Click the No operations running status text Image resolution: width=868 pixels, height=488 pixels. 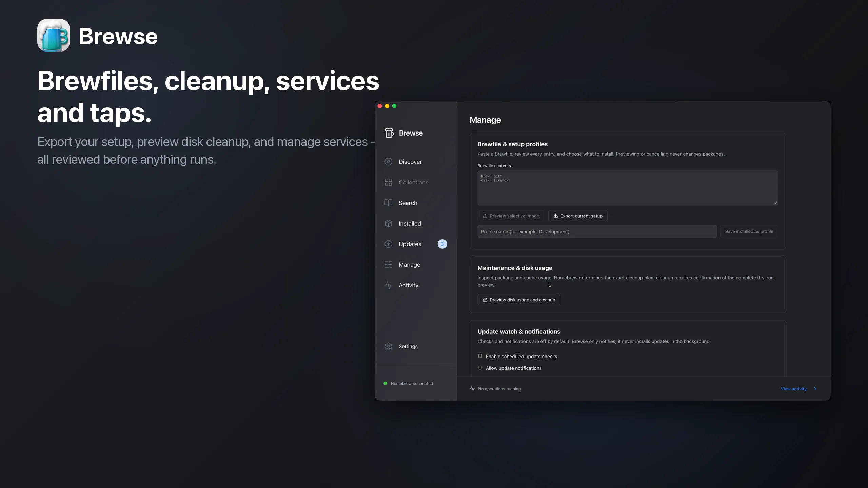coord(499,389)
